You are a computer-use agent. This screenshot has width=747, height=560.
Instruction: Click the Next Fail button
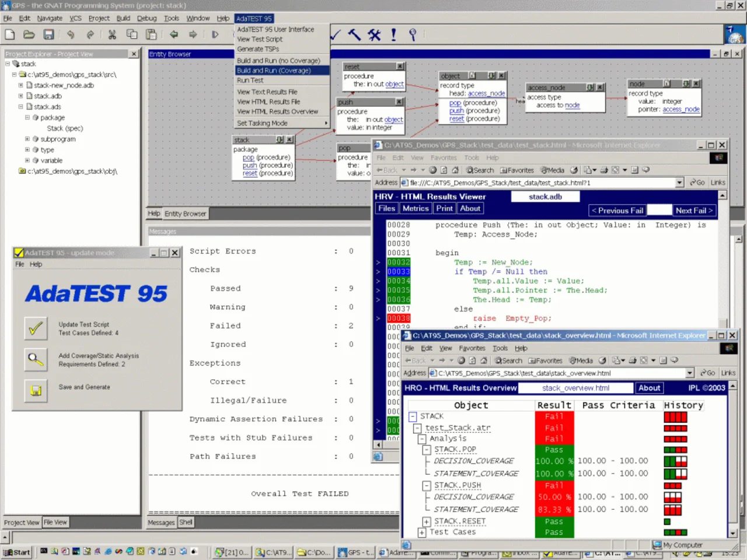coord(694,210)
